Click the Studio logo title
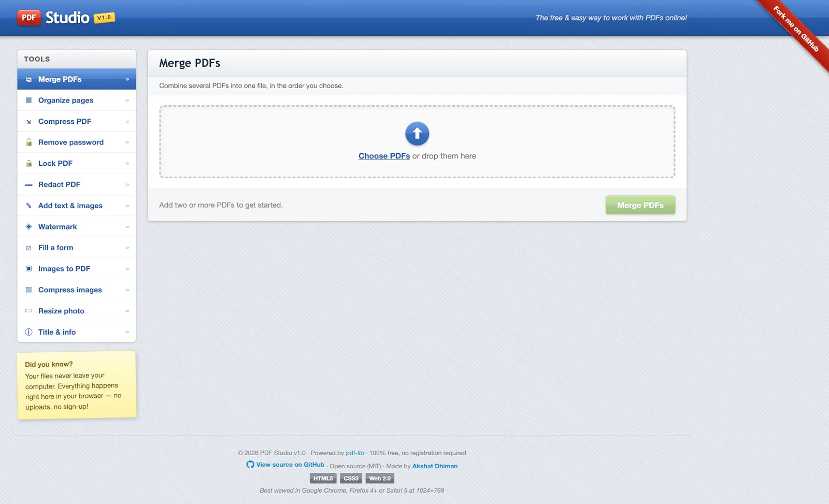The width and height of the screenshot is (829, 504). click(67, 18)
